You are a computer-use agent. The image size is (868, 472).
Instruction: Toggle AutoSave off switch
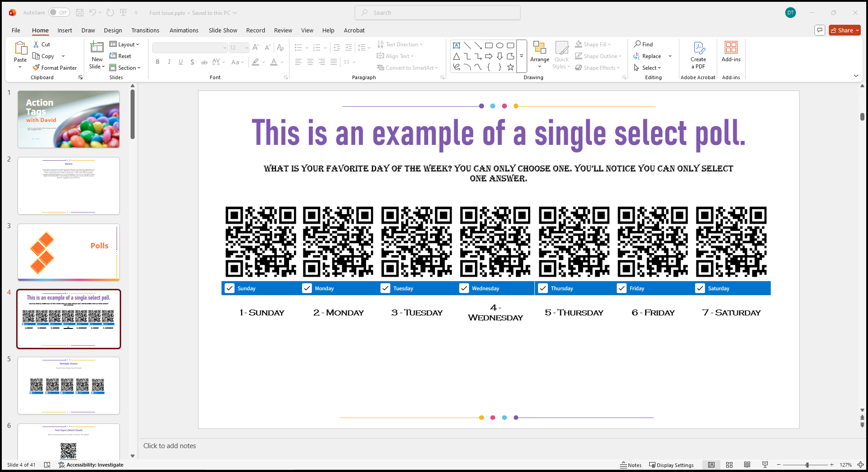[59, 13]
